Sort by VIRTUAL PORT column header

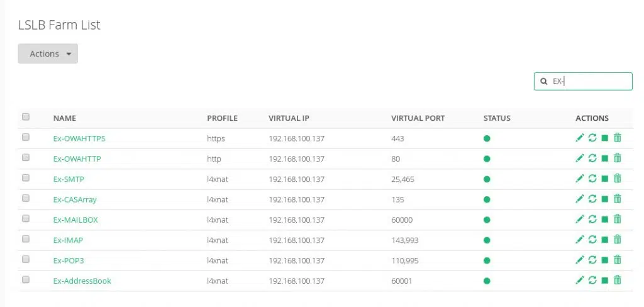pos(418,118)
